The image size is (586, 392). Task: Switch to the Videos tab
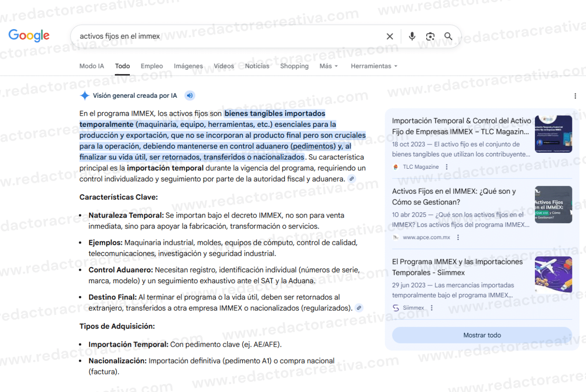click(224, 66)
